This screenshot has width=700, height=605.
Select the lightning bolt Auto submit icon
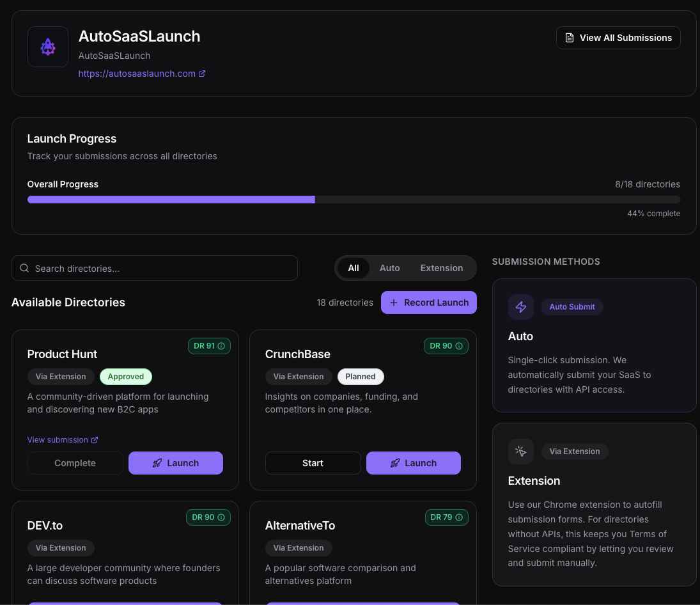[520, 306]
